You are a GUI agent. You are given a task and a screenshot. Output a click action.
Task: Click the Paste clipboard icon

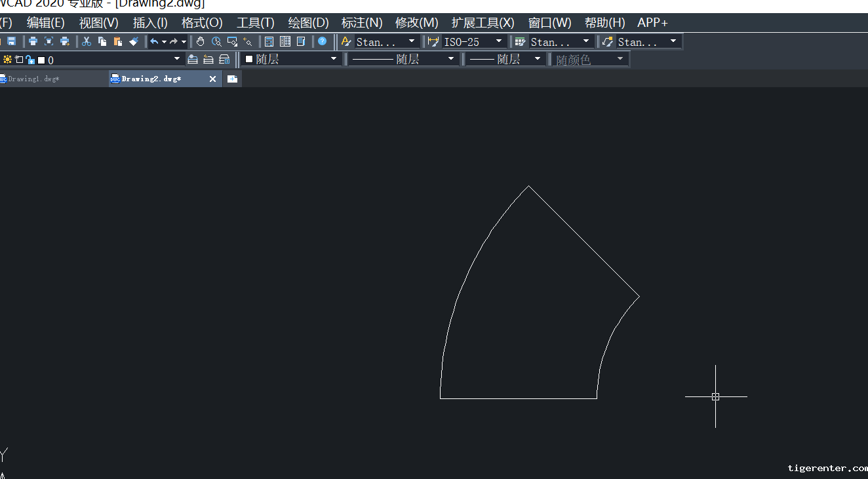tap(118, 41)
